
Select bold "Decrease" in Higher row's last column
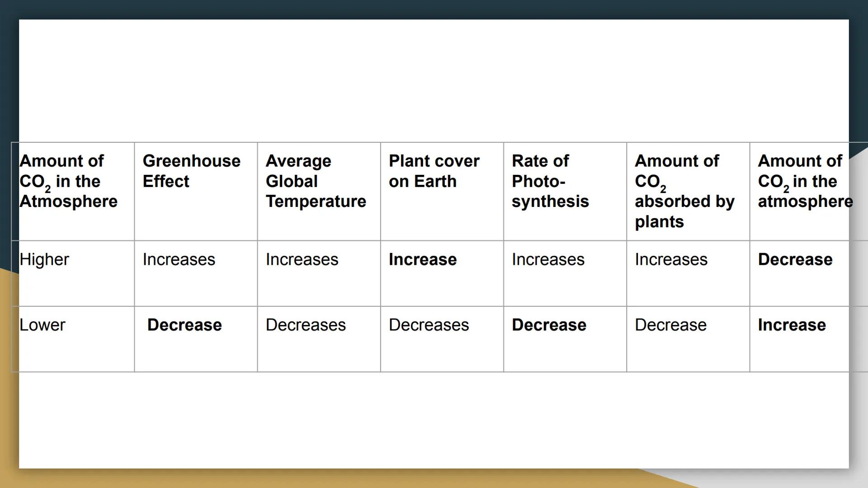[x=795, y=260]
